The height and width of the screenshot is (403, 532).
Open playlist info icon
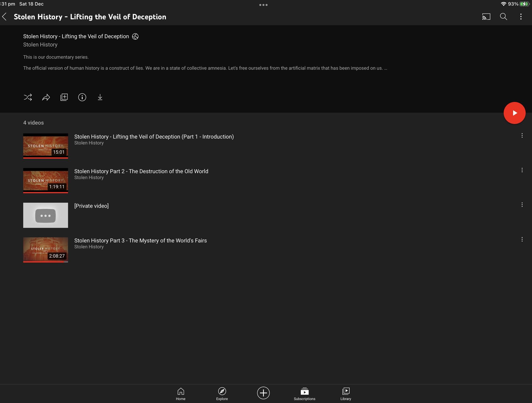coord(82,97)
